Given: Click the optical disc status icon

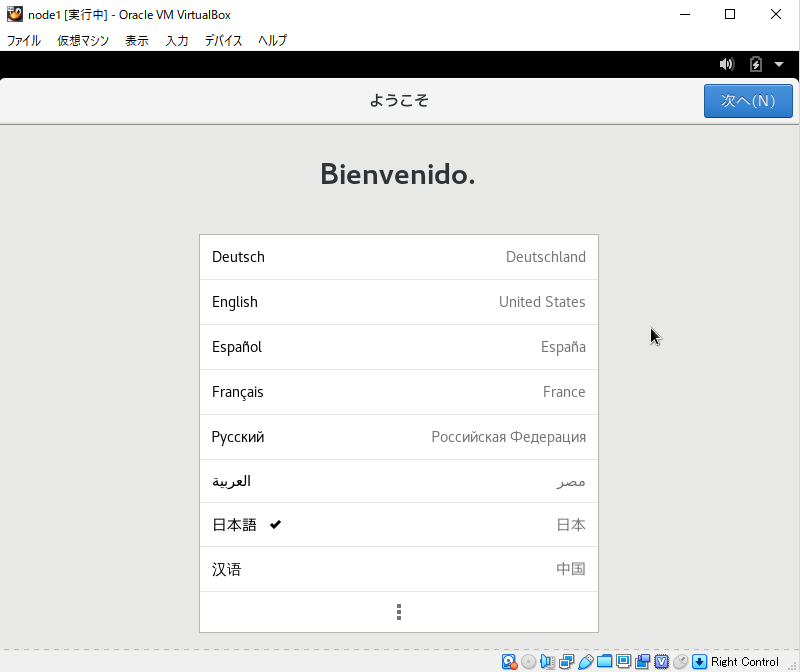Looking at the screenshot, I should coord(529,662).
